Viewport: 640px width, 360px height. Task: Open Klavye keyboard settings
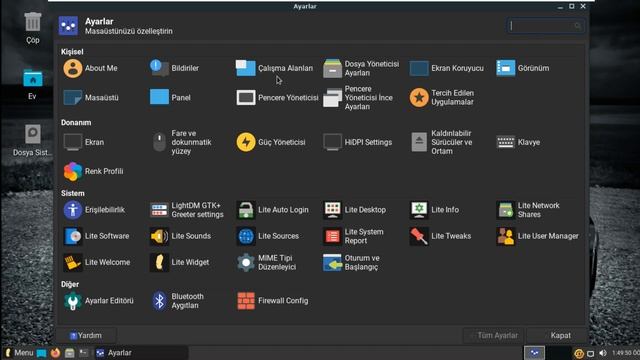(x=518, y=142)
